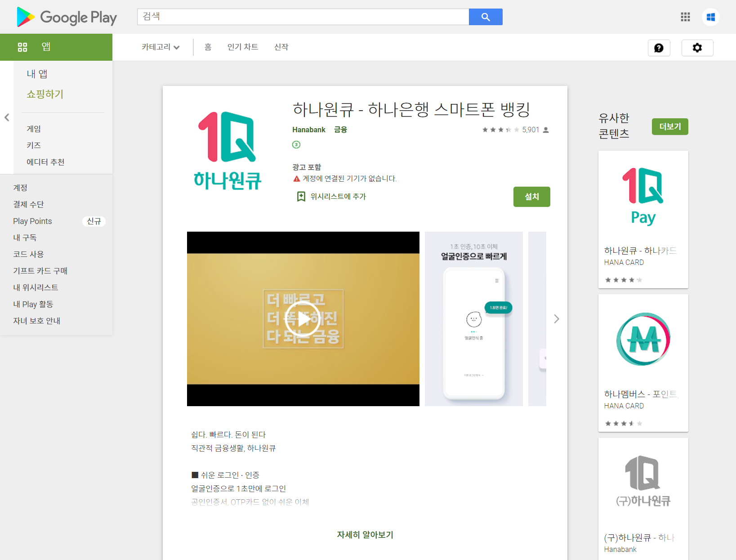
Task: Click the 하나멤버스 - 포인트 app title
Action: [641, 394]
